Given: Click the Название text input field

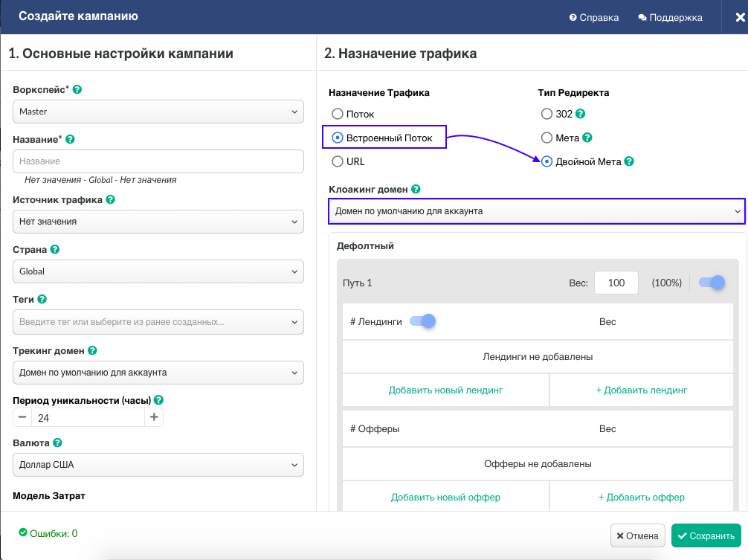Looking at the screenshot, I should pyautogui.click(x=158, y=161).
